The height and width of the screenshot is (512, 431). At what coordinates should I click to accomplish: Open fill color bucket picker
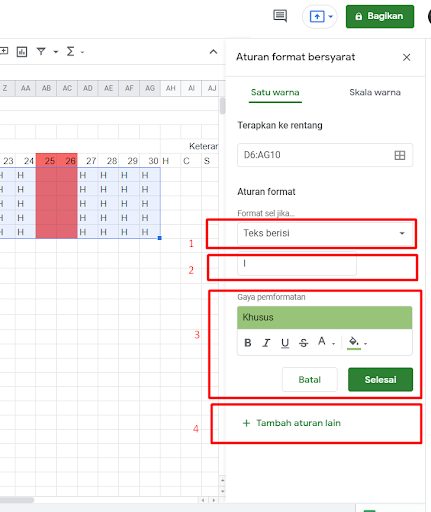(357, 343)
